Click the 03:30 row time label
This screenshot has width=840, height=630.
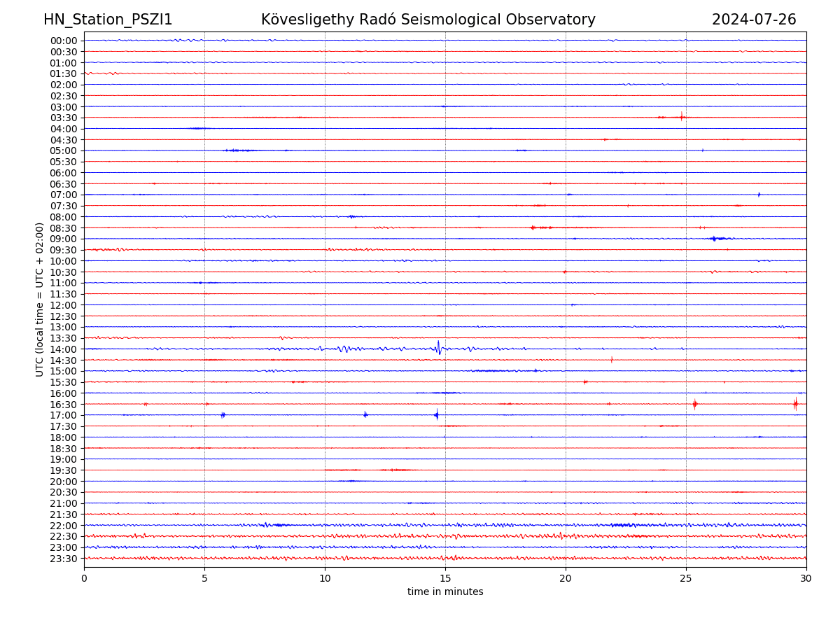point(64,118)
